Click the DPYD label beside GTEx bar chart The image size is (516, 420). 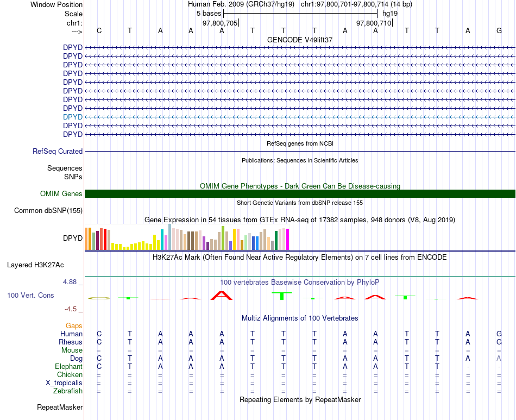[x=73, y=238]
